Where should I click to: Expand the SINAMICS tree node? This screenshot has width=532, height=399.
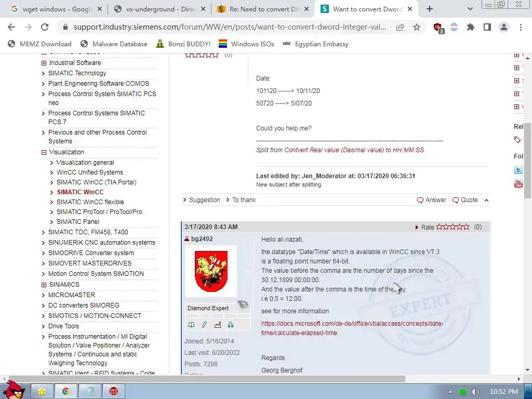[x=44, y=285]
